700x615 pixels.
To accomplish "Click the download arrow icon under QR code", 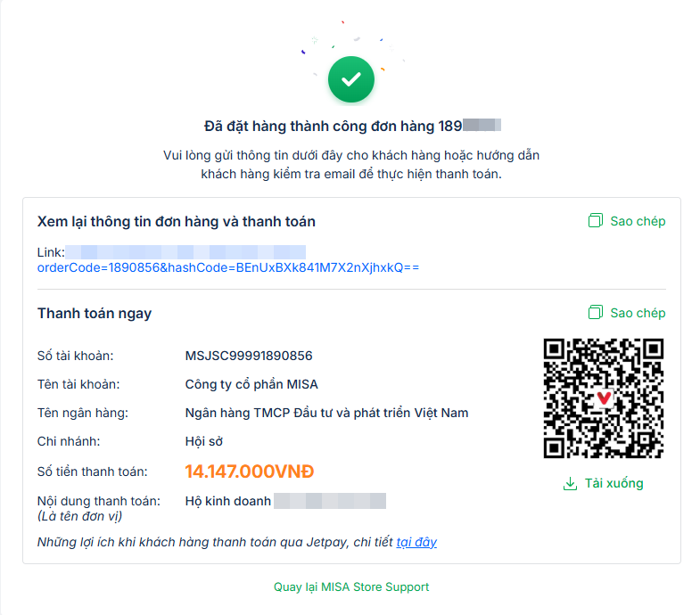I will click(571, 484).
